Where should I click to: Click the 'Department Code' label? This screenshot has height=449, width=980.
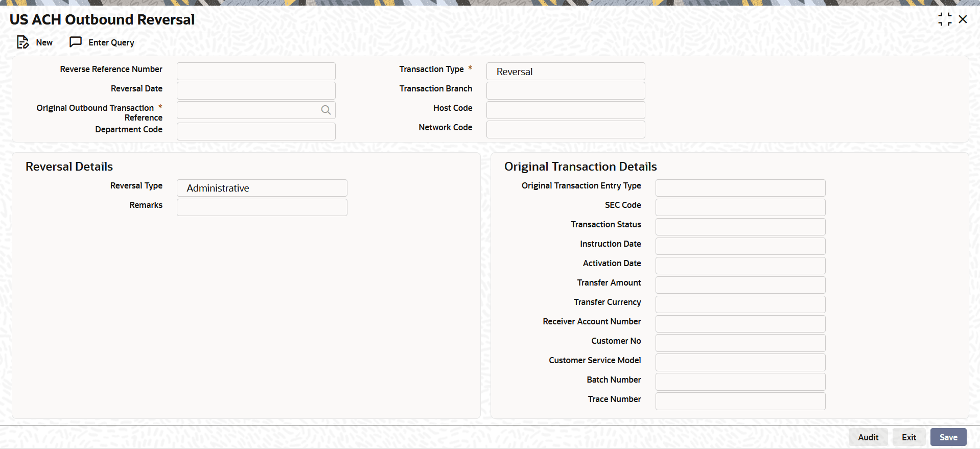(129, 129)
